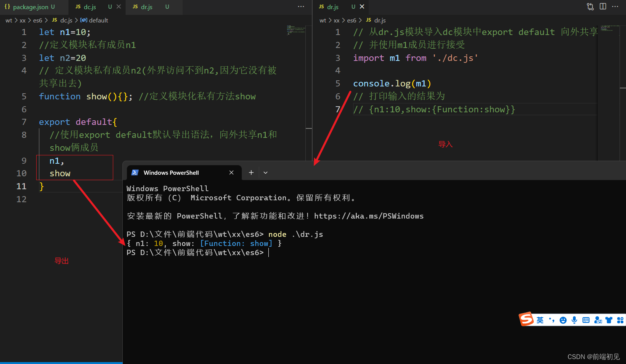Toggle Sogou punctuation mode
Viewport: 626px width, 364px height.
click(x=552, y=320)
